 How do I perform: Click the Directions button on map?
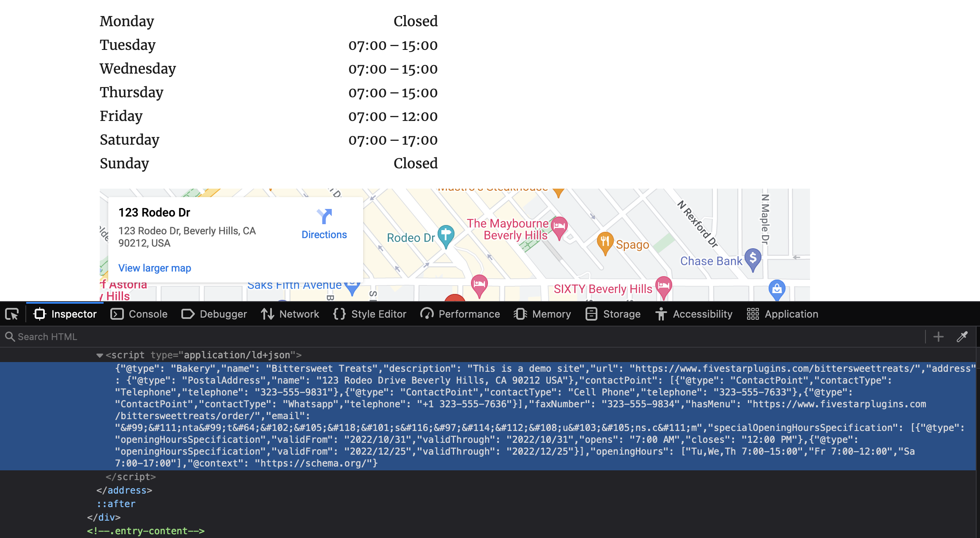(x=324, y=224)
